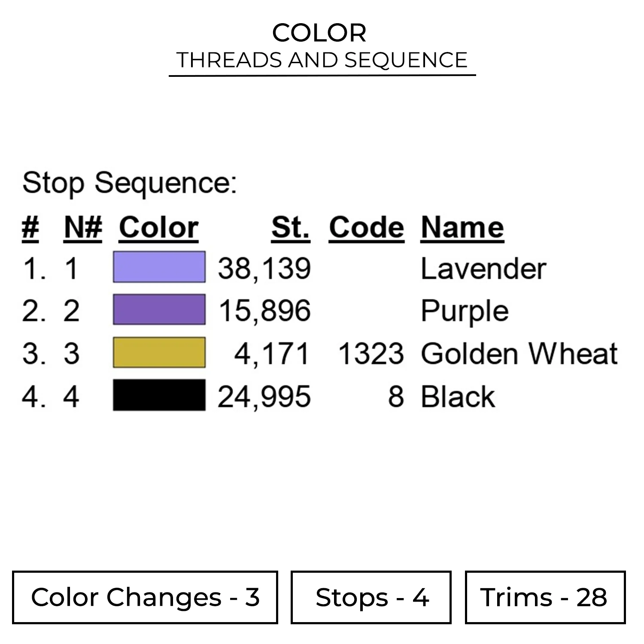Select the 'Color' column header
Screen dimensions: 644x644
pos(158,228)
